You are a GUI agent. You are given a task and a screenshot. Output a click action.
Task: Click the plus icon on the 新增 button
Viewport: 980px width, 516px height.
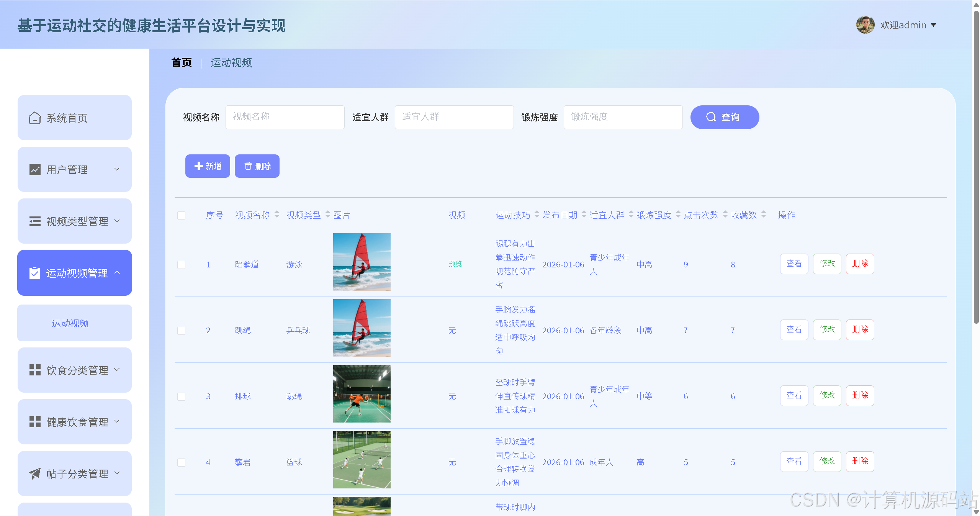(198, 166)
